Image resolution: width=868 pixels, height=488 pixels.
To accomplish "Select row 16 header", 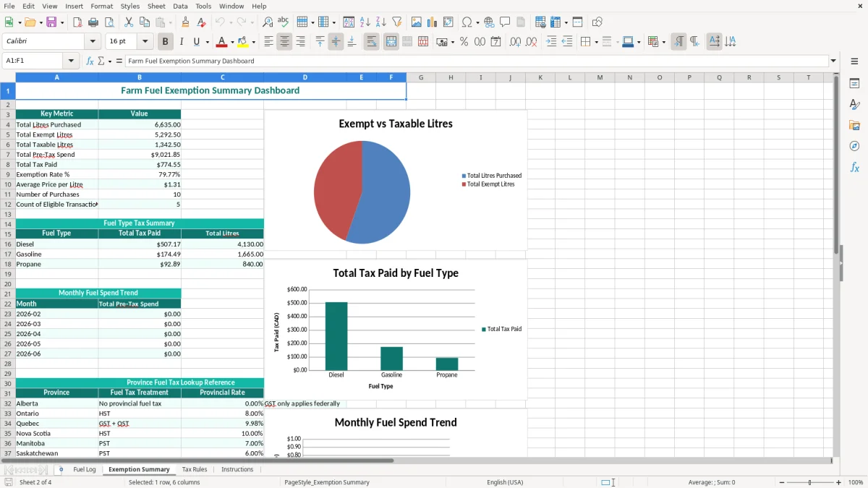I will coord(8,244).
